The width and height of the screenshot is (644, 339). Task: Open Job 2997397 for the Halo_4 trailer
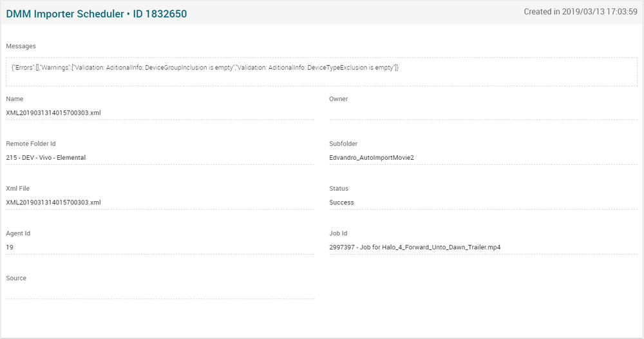(415, 247)
